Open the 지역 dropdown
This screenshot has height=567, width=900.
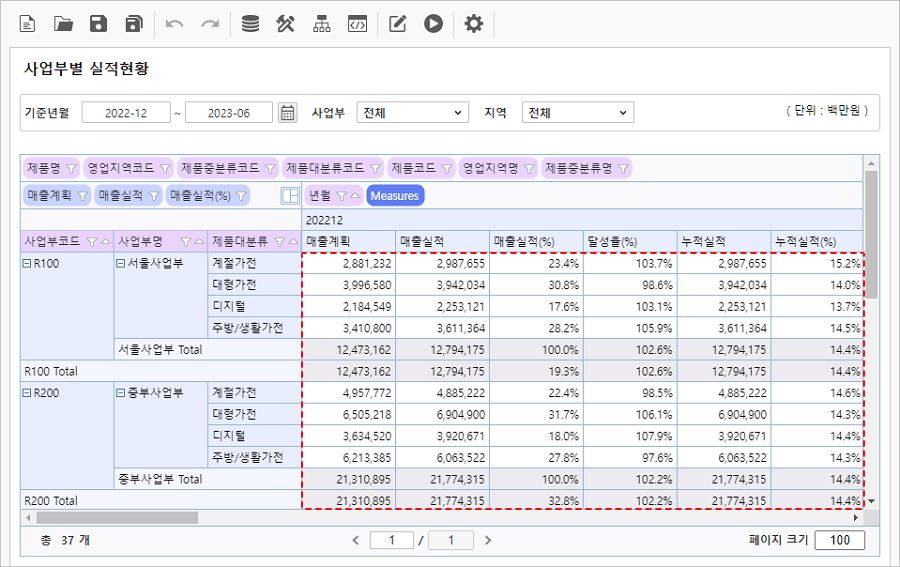coord(578,113)
